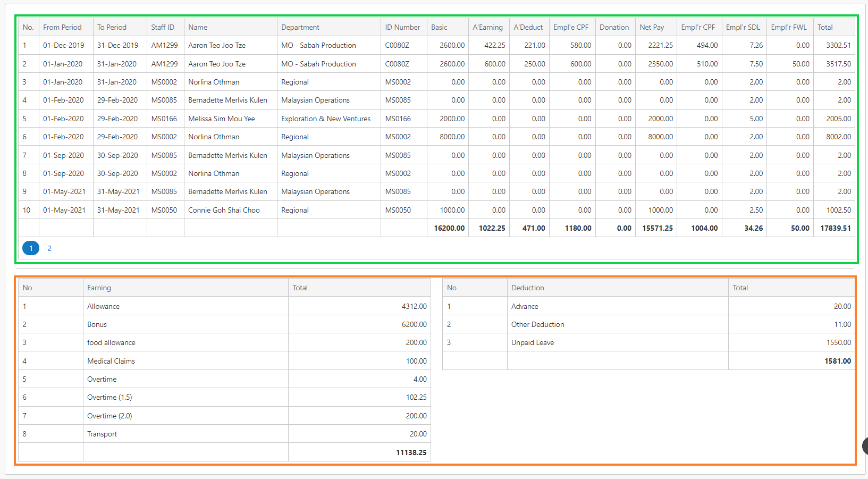Select row total 8002.00
The width and height of the screenshot is (868, 479).
tap(839, 137)
